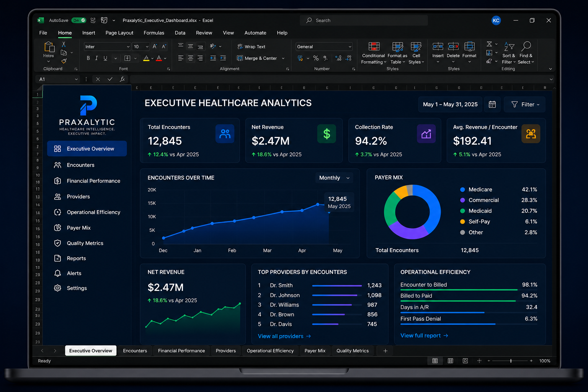Switch to the Insert ribbon tab
Screen dimensions: 588x392
tap(88, 33)
